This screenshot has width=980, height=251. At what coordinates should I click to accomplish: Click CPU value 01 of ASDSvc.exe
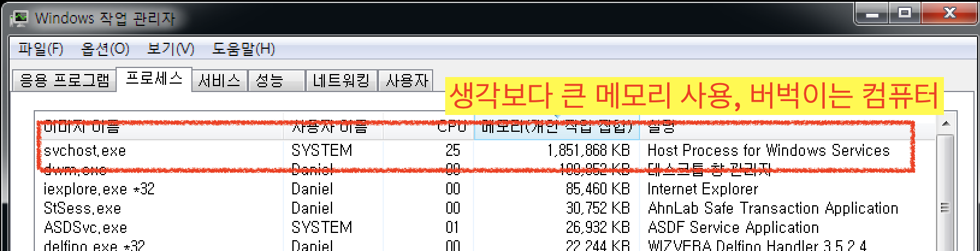tap(453, 228)
